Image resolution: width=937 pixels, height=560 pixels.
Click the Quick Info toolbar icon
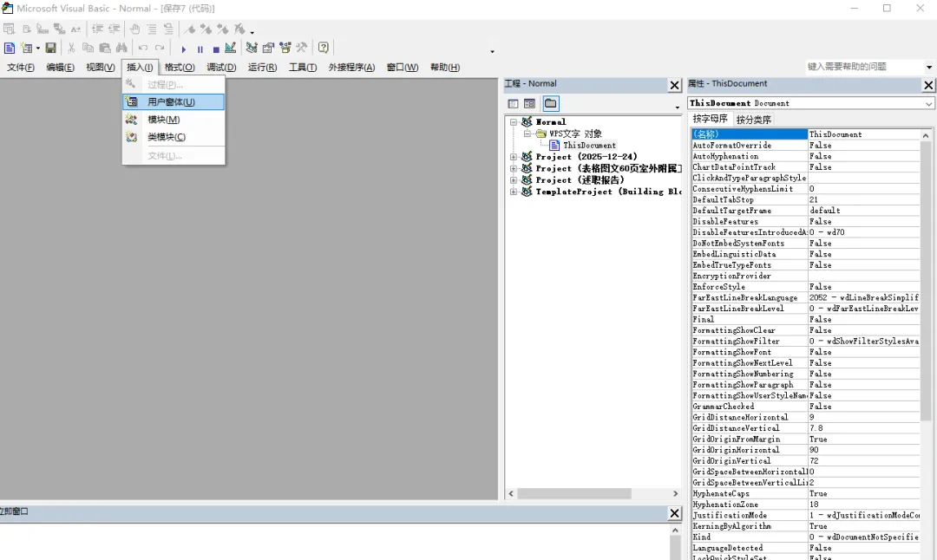point(43,29)
